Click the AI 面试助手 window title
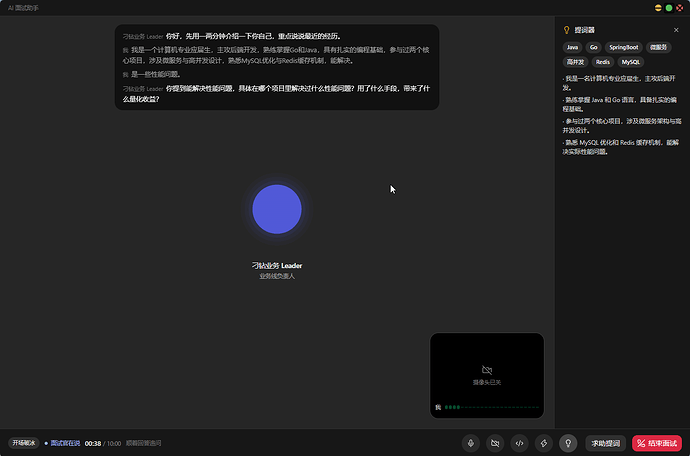The image size is (690, 456). 23,8
